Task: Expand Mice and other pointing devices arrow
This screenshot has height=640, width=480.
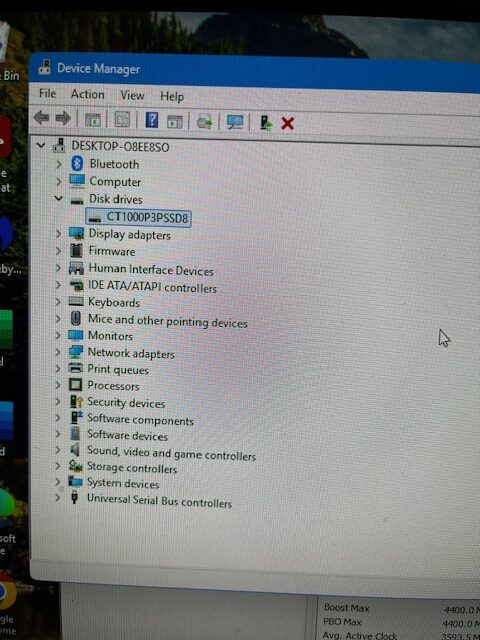Action: [58, 318]
